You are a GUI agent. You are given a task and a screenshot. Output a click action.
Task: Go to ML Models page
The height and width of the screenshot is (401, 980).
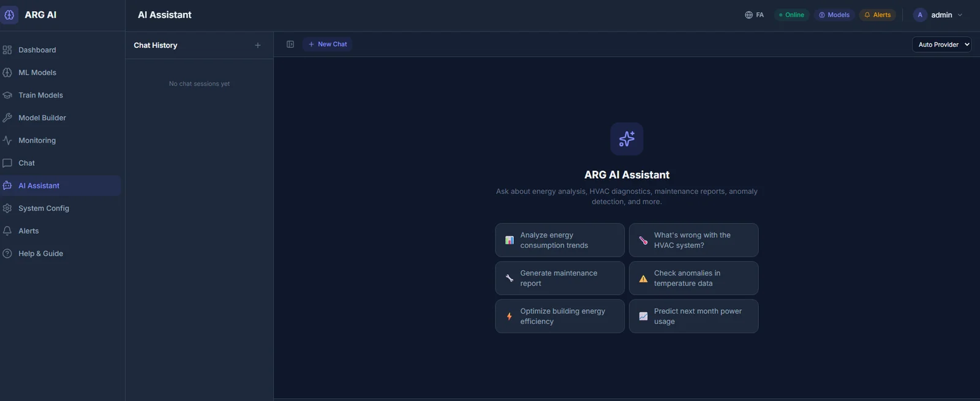pos(61,72)
